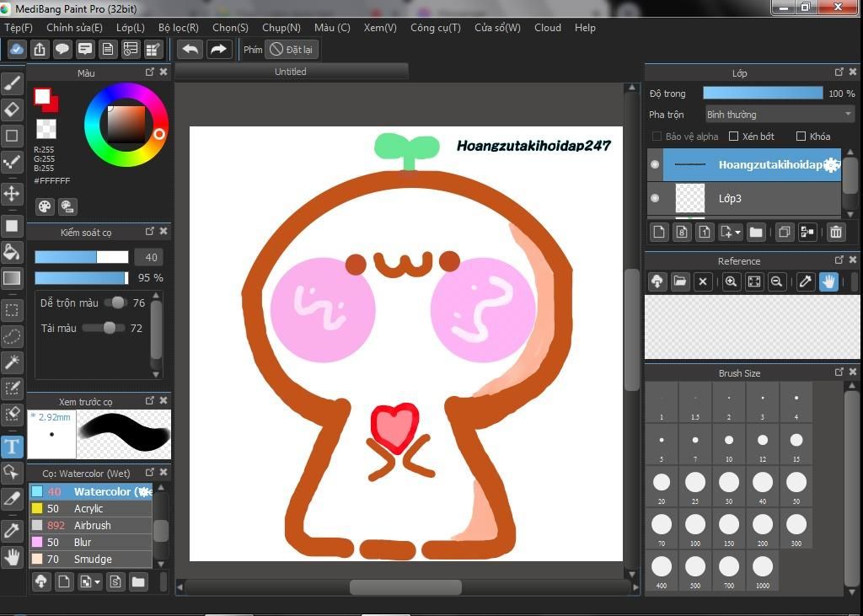The height and width of the screenshot is (616, 863).
Task: Zoom out on Reference panel
Action: click(x=776, y=281)
